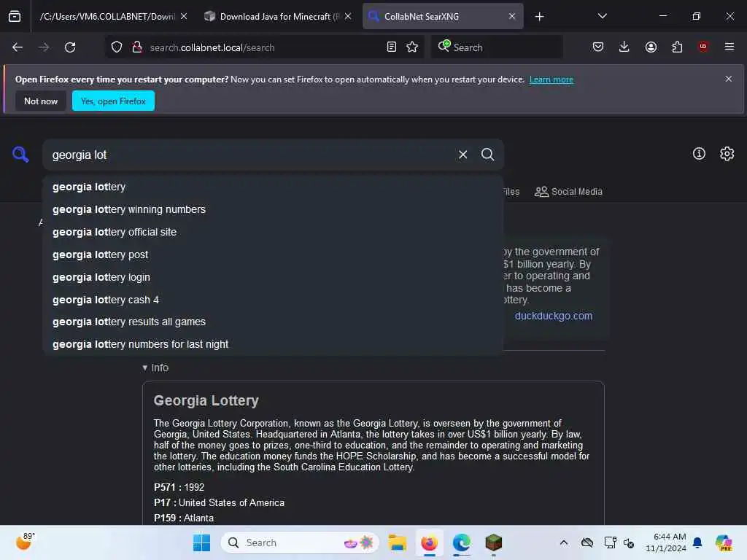Open extensions puzzle icon
This screenshot has height=560, width=747.
677,47
